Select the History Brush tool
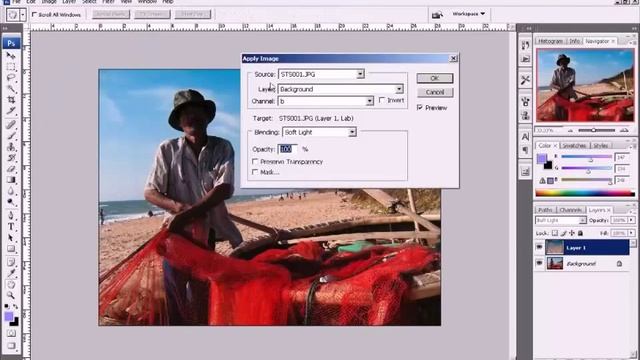 pyautogui.click(x=11, y=158)
